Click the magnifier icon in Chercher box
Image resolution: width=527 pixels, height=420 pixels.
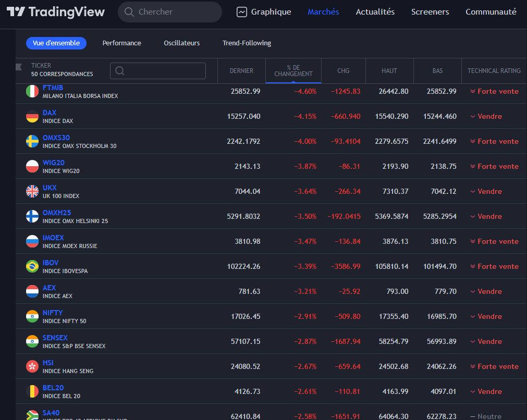click(x=129, y=12)
